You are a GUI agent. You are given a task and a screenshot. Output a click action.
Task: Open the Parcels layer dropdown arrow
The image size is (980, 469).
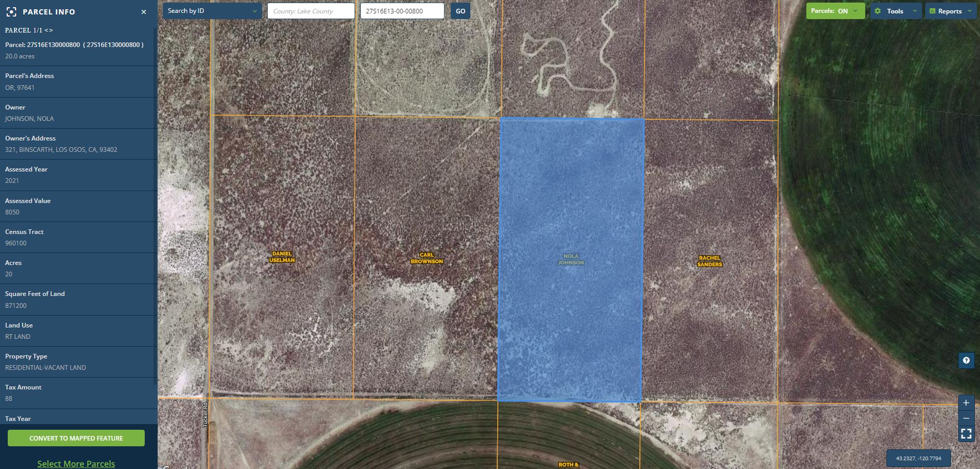pyautogui.click(x=855, y=10)
